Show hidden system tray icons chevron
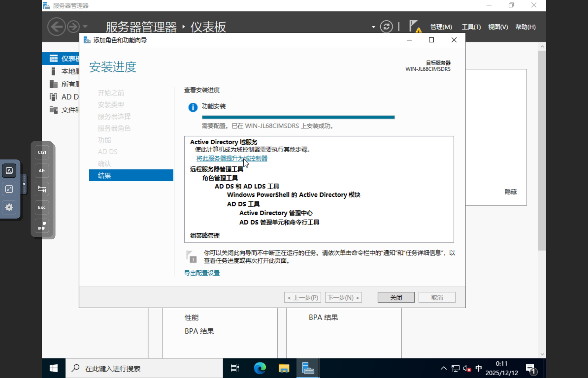Viewport: 588px width, 378px height. (x=444, y=368)
